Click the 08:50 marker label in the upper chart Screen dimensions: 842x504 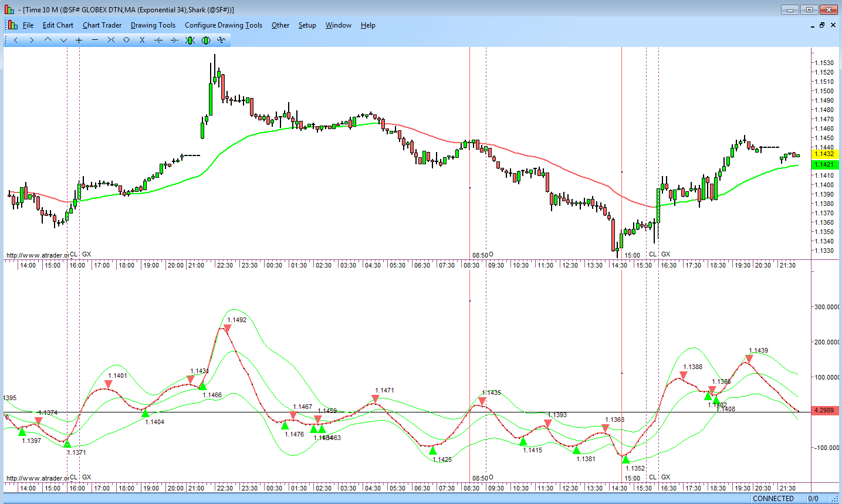pos(480,255)
